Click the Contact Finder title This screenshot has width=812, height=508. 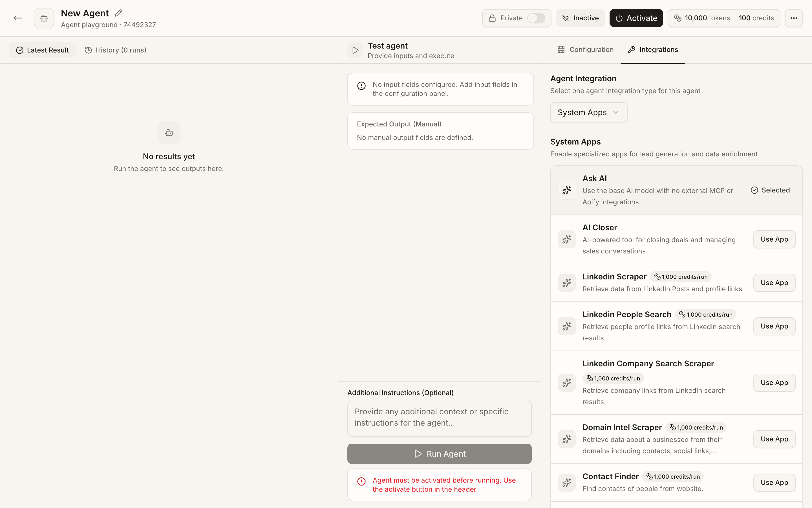tap(610, 476)
